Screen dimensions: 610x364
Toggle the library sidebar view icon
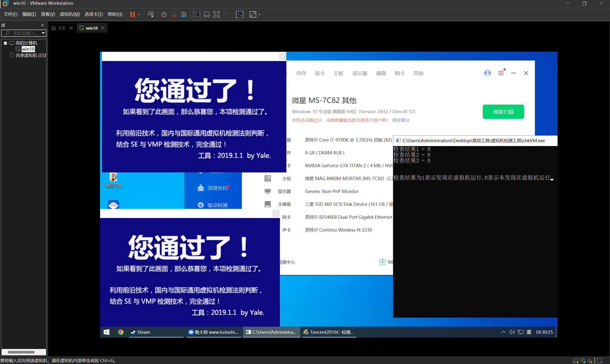pyautogui.click(x=197, y=15)
